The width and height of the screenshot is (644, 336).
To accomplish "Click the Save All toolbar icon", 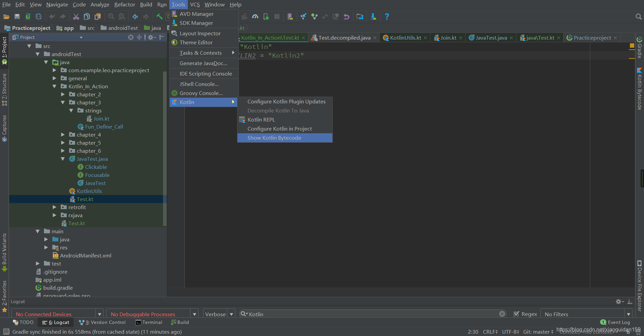I will (x=17, y=16).
